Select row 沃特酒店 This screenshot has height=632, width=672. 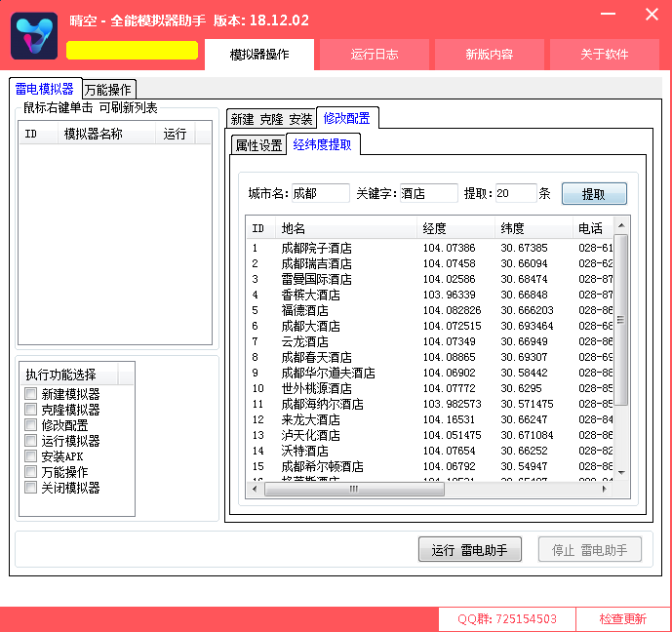pyautogui.click(x=430, y=451)
